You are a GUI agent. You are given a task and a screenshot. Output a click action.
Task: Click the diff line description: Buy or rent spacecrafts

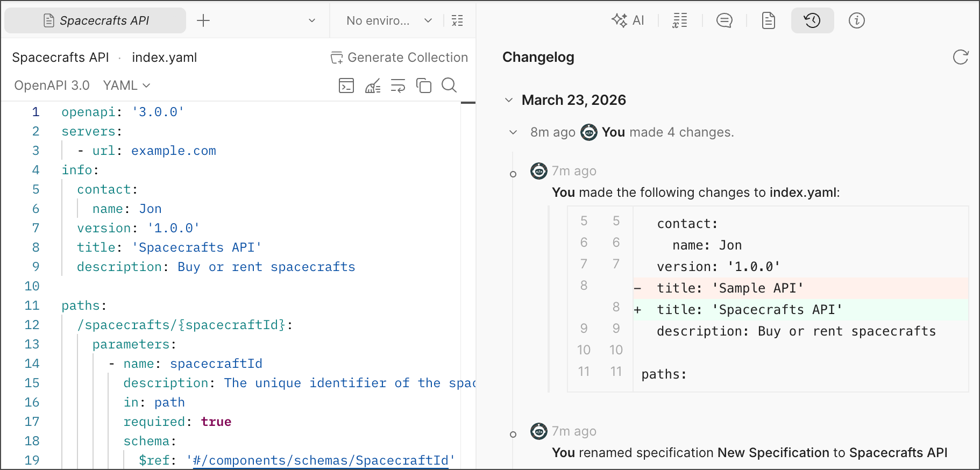(796, 331)
